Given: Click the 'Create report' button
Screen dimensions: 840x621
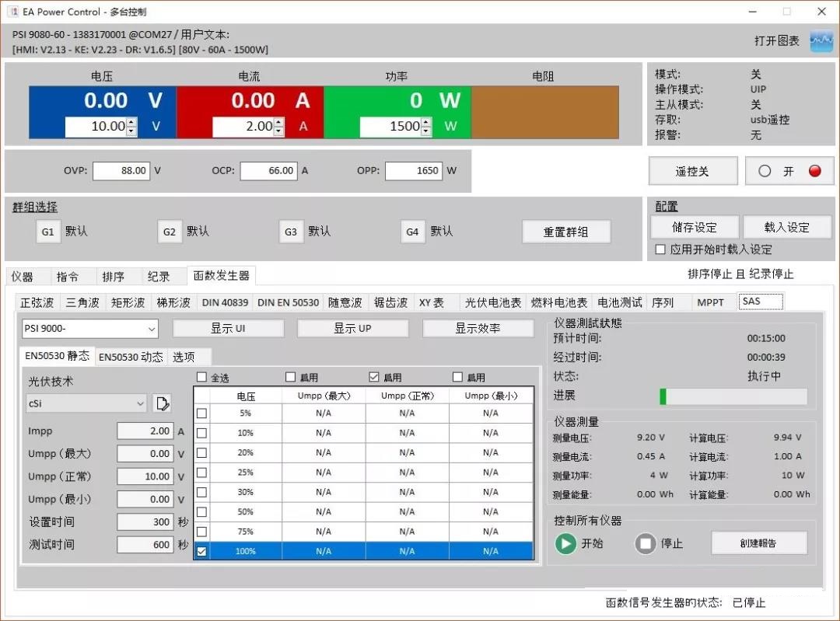Looking at the screenshot, I should coord(758,543).
